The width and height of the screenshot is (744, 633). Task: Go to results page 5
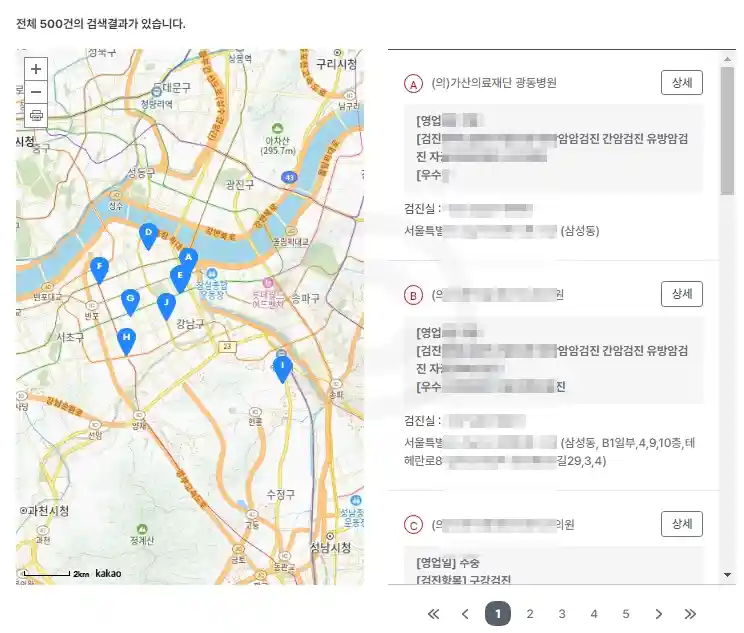[x=626, y=614]
